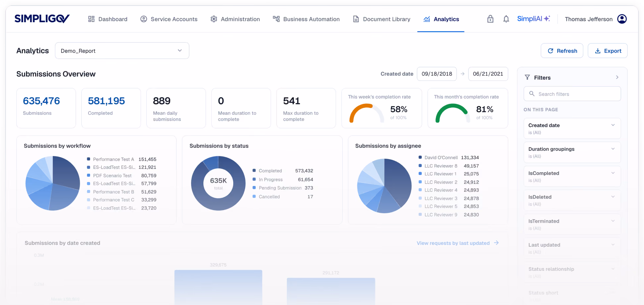Click the search magnifier in filters
This screenshot has width=644, height=305.
(x=532, y=94)
